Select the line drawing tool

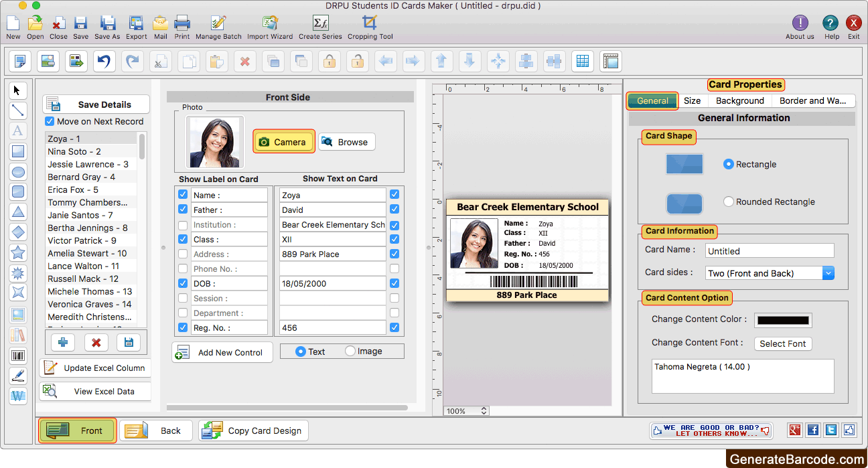click(x=18, y=110)
